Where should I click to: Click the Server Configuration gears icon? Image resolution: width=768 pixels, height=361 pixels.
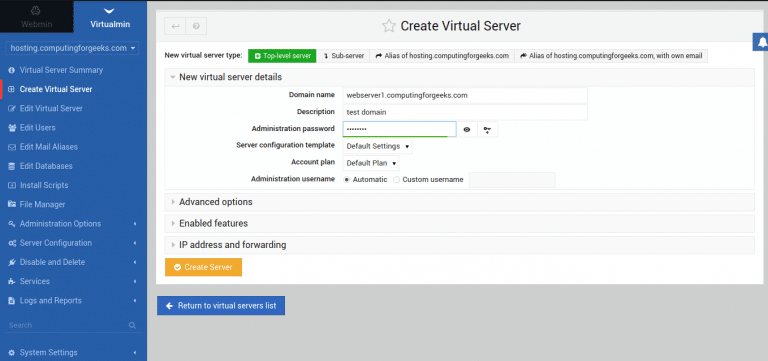pyautogui.click(x=12, y=243)
